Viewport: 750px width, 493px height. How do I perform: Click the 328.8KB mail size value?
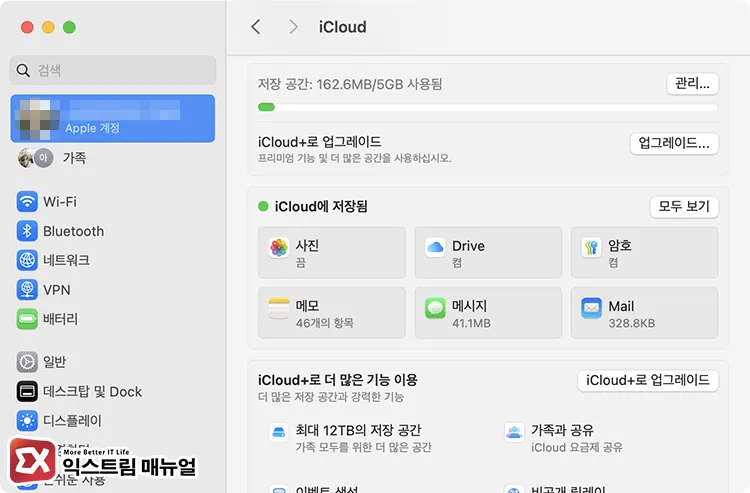pos(631,323)
